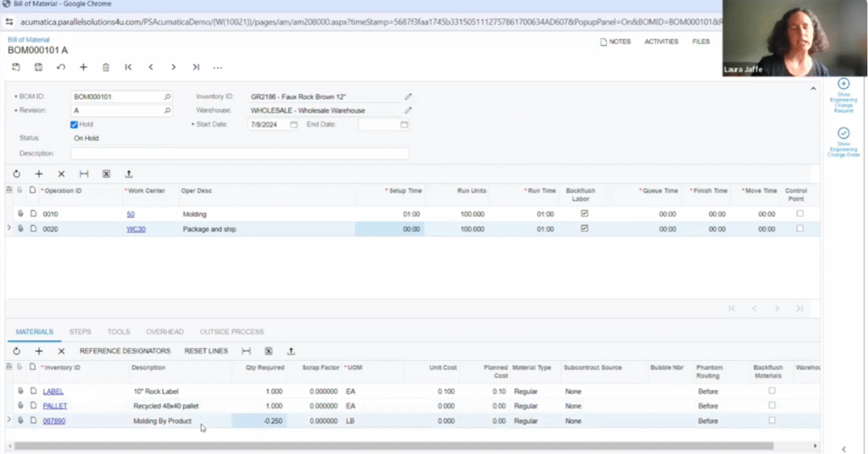
Task: Open the more actions ellipsis menu
Action: pos(218,67)
